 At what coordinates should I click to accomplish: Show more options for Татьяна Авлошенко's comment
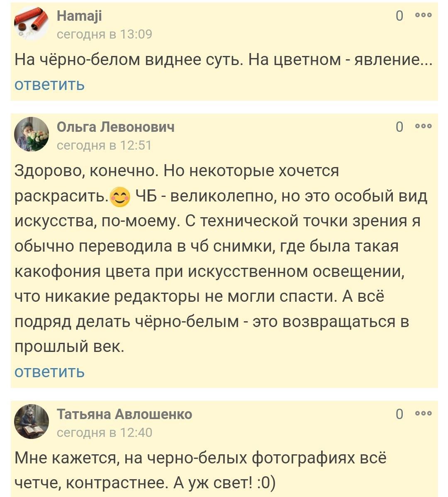(x=424, y=413)
